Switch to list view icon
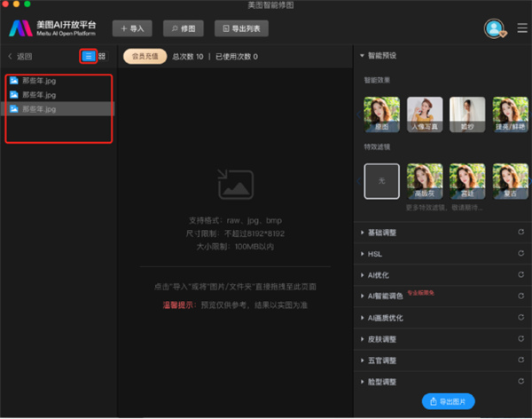Screen dimensions: 532x419 point(89,56)
